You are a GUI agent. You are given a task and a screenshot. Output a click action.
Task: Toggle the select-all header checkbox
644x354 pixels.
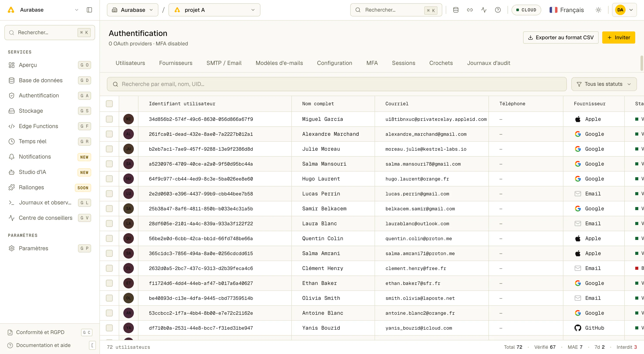[x=109, y=104]
